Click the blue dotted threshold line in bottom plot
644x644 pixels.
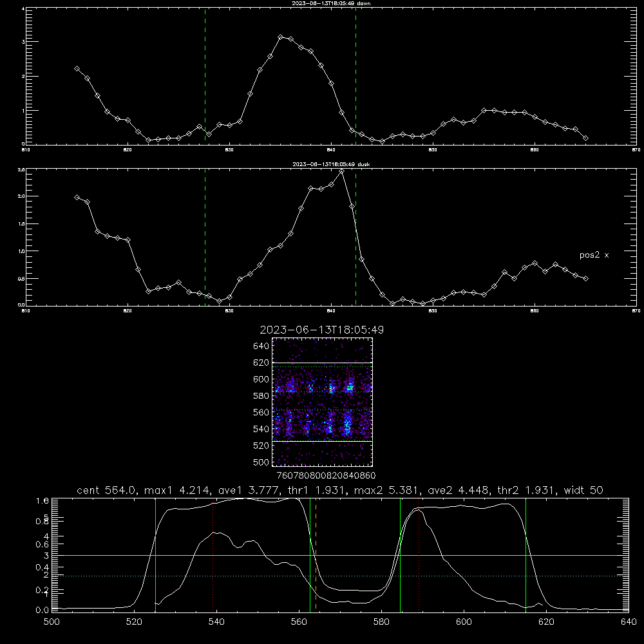(340, 576)
